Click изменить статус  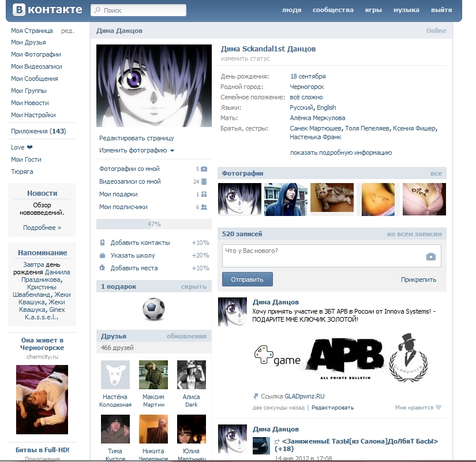click(x=245, y=59)
